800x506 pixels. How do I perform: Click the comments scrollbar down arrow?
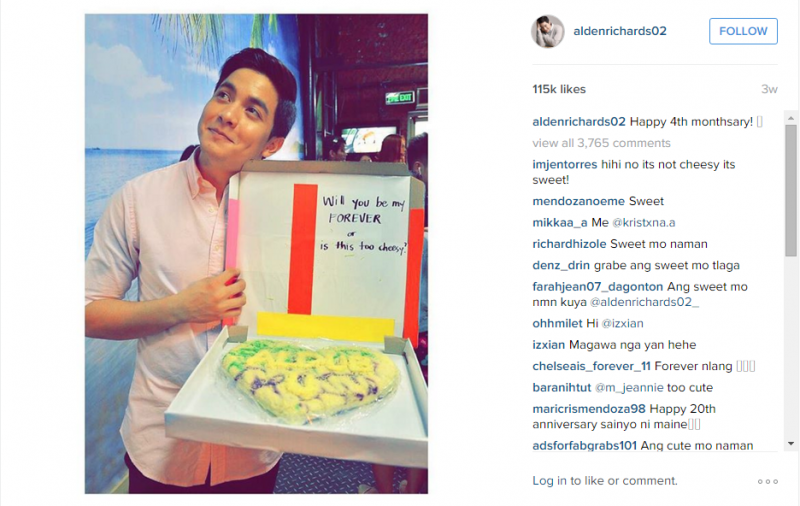coord(791,444)
